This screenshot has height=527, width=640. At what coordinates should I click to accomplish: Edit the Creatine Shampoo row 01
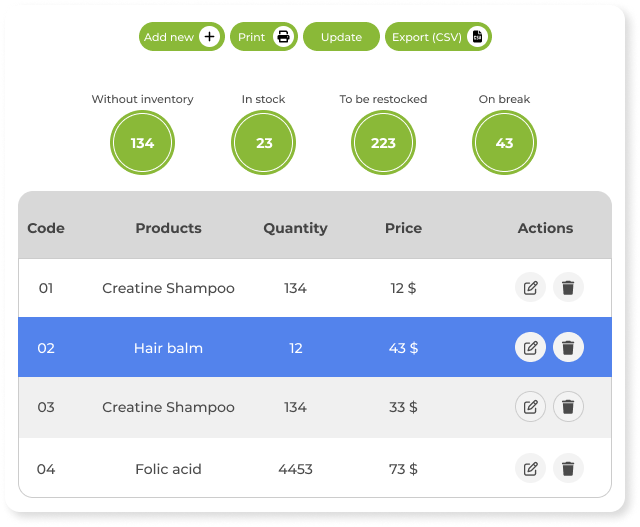point(530,287)
